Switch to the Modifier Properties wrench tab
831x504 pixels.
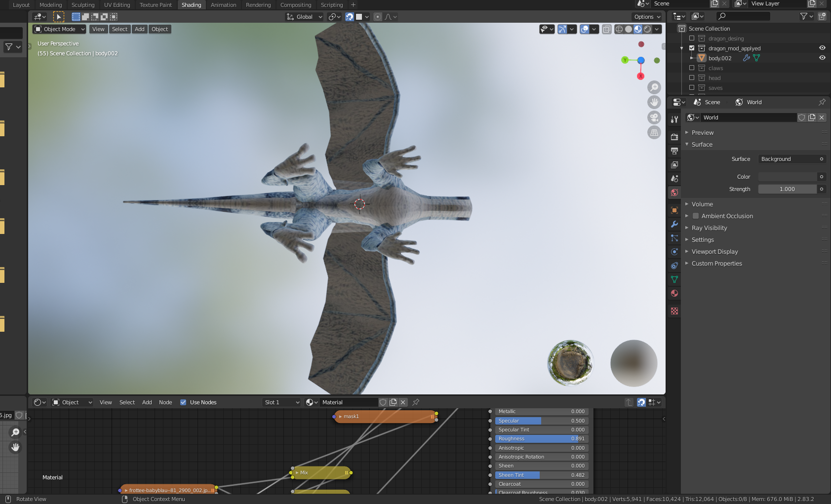point(674,224)
